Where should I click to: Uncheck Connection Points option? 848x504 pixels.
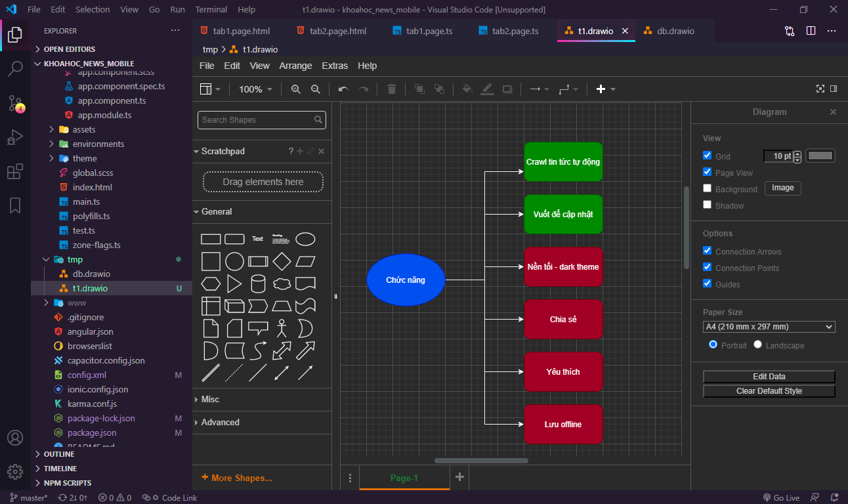pos(707,267)
